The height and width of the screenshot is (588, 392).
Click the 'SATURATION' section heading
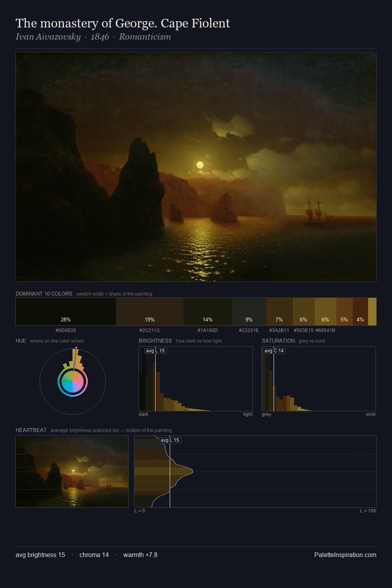[278, 341]
